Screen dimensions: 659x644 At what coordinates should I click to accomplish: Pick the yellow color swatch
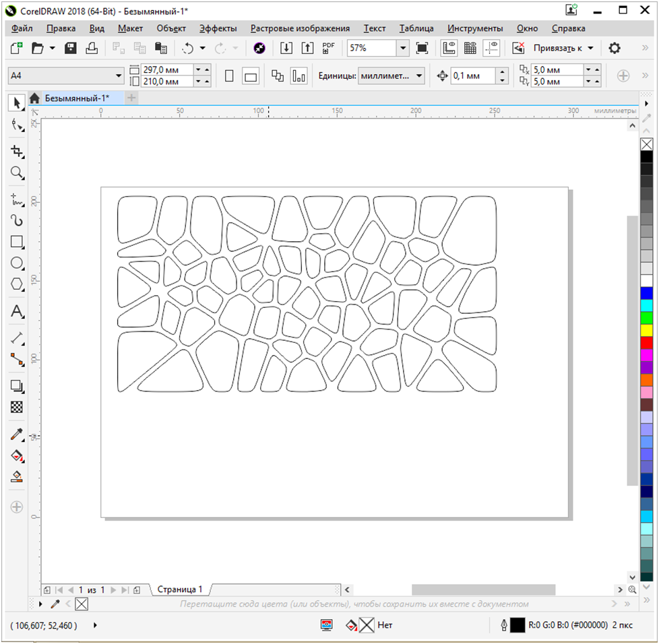coord(647,330)
